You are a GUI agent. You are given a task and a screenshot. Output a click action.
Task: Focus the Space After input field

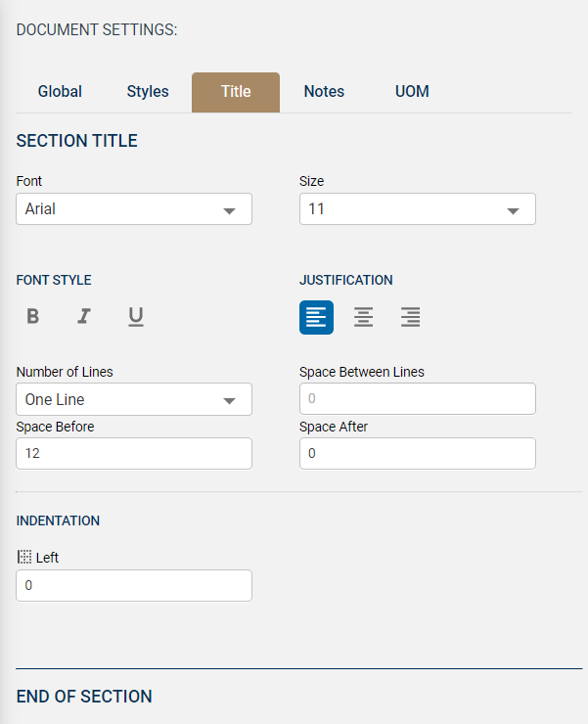pyautogui.click(x=417, y=453)
